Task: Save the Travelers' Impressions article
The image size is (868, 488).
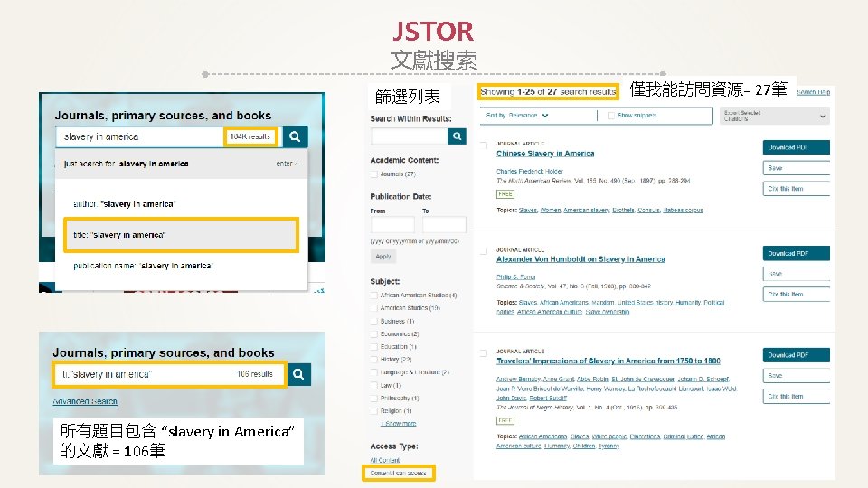Action: (796, 376)
